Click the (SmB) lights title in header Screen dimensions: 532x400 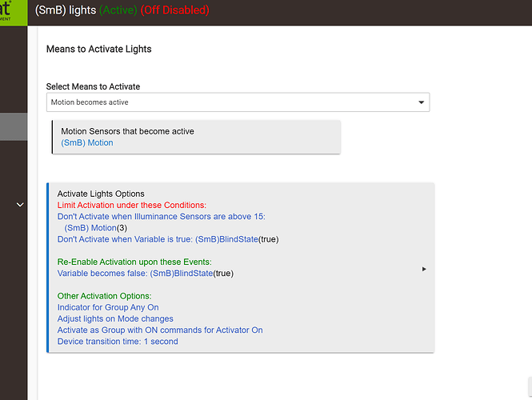point(66,10)
